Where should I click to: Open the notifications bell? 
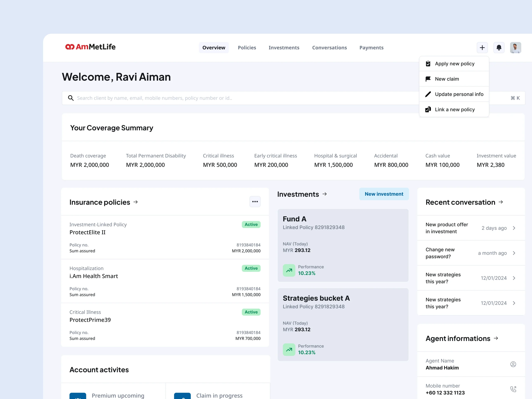pyautogui.click(x=499, y=48)
